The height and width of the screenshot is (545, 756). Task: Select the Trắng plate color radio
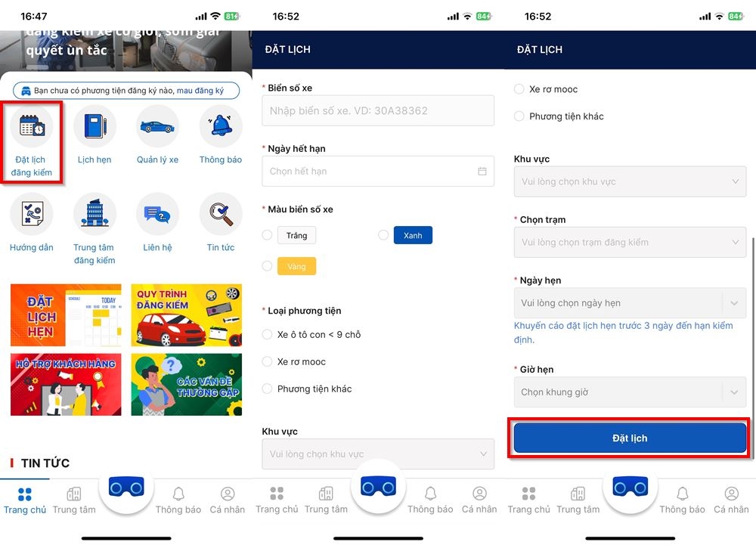click(x=267, y=235)
